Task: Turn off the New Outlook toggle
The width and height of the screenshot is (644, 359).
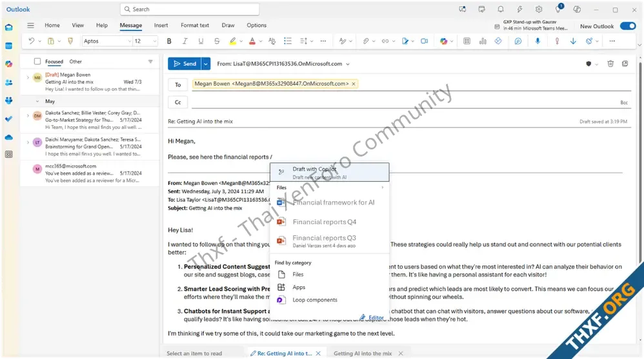Action: click(628, 26)
